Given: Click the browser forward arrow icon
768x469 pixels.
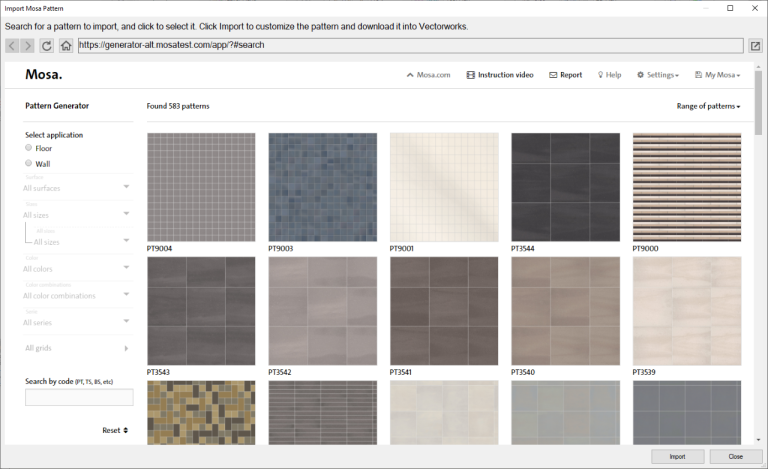Looking at the screenshot, I should click(28, 45).
